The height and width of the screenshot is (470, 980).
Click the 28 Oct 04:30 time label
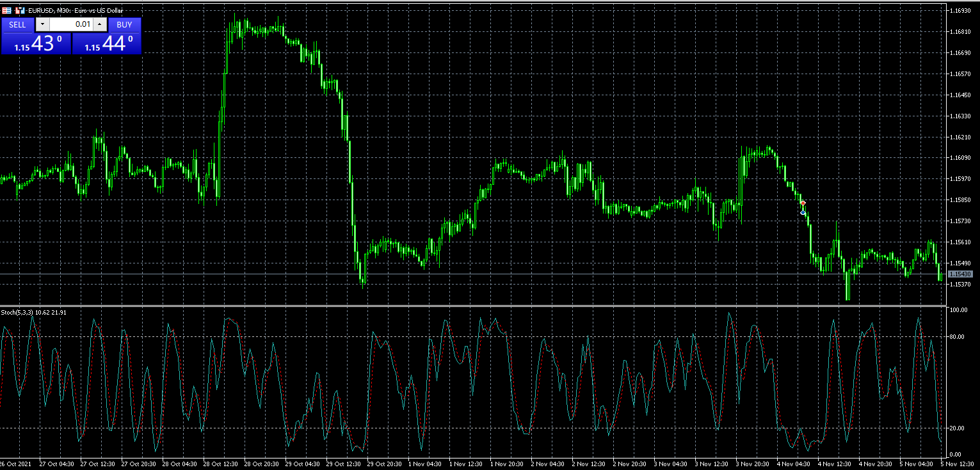(179, 464)
